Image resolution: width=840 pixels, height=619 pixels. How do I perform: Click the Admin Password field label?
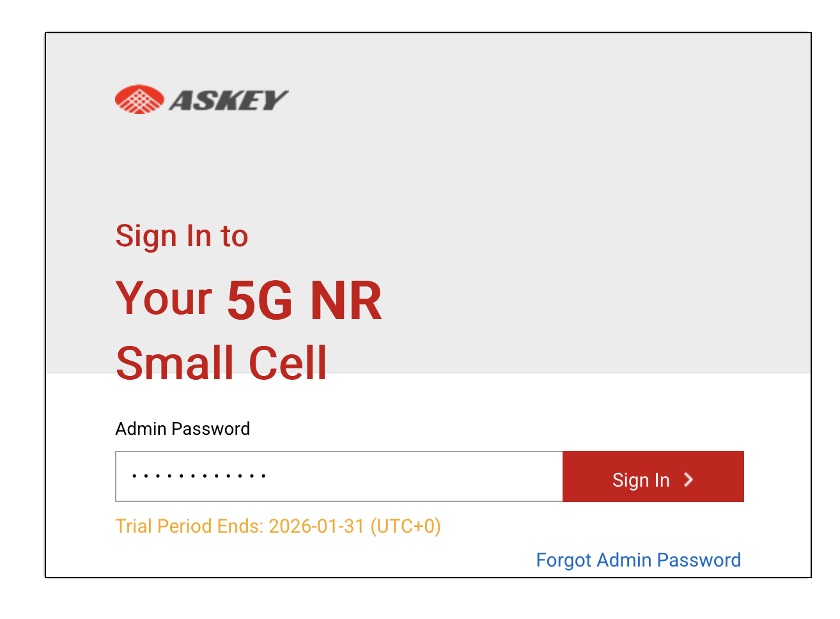(182, 428)
